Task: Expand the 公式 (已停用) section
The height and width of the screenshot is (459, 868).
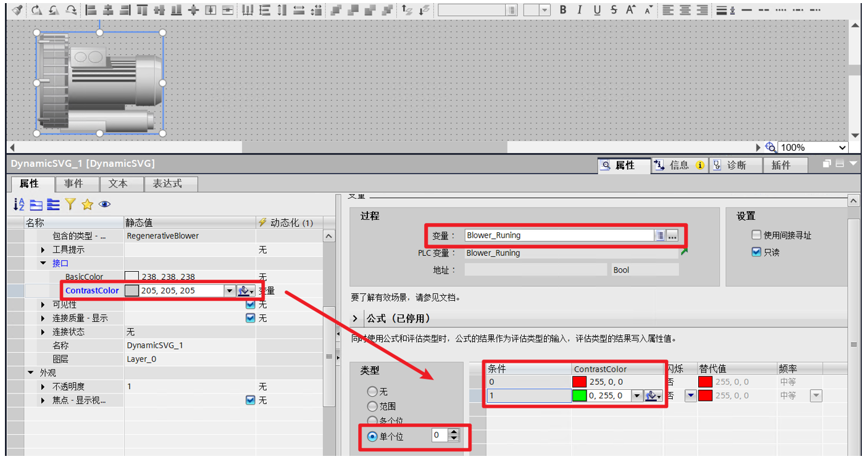Action: coord(355,319)
